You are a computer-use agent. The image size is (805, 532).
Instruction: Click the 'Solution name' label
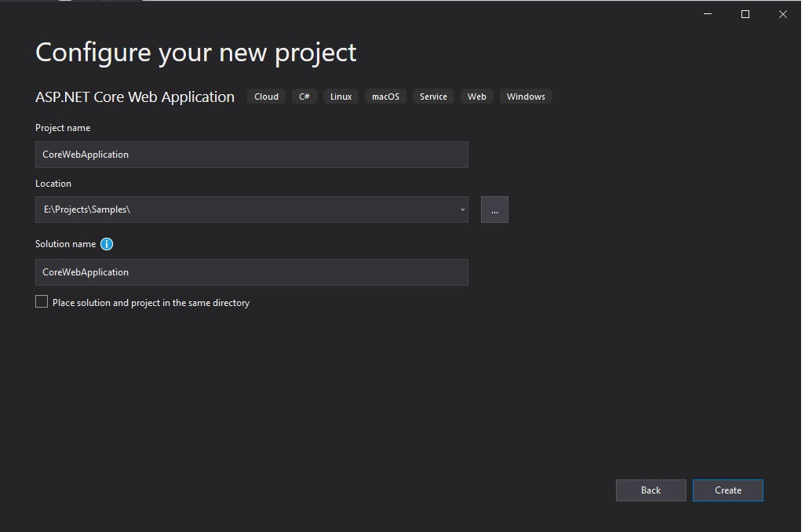coord(66,245)
